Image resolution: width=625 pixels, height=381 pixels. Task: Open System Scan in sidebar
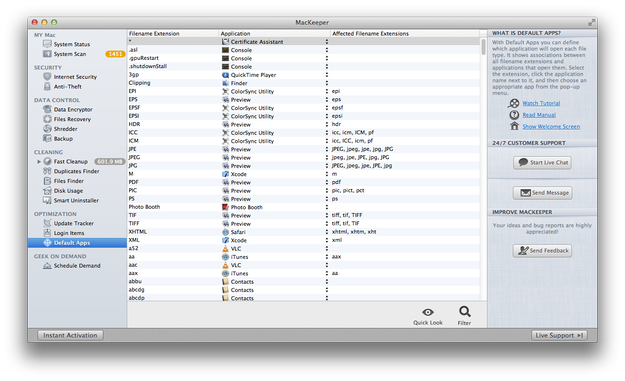coord(70,54)
